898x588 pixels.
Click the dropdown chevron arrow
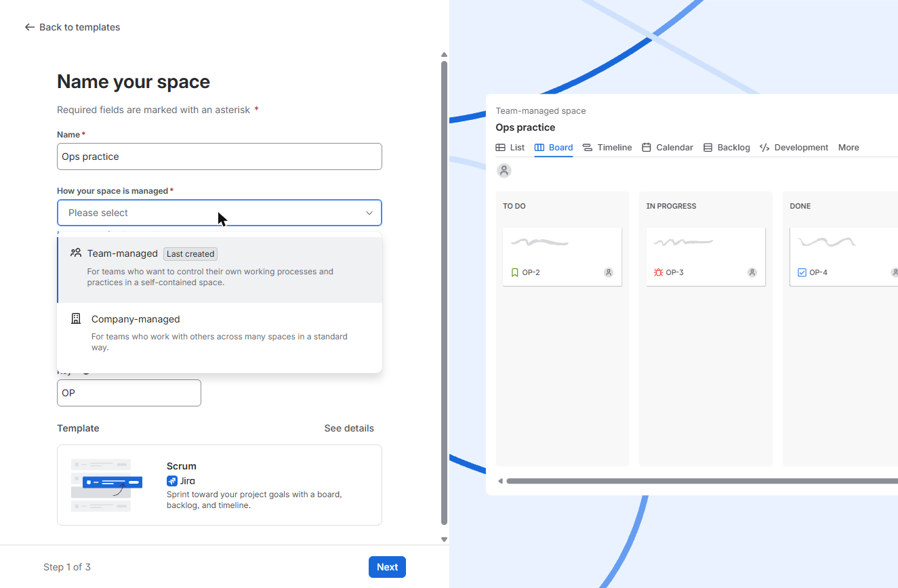point(369,213)
